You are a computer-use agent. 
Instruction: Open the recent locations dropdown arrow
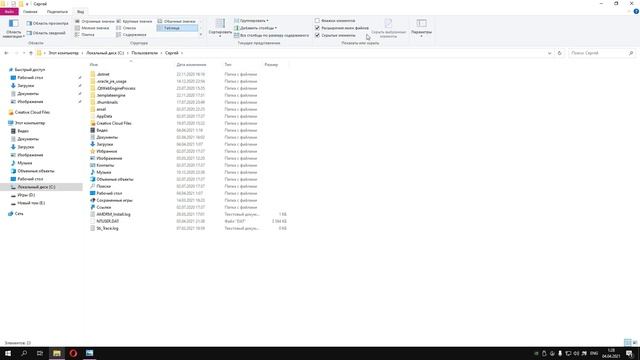24,53
